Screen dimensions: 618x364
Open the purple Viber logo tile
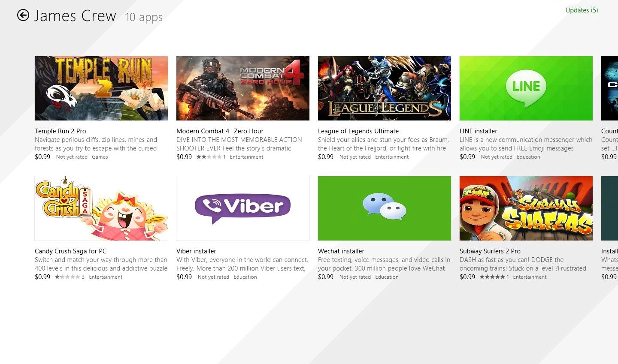(243, 208)
